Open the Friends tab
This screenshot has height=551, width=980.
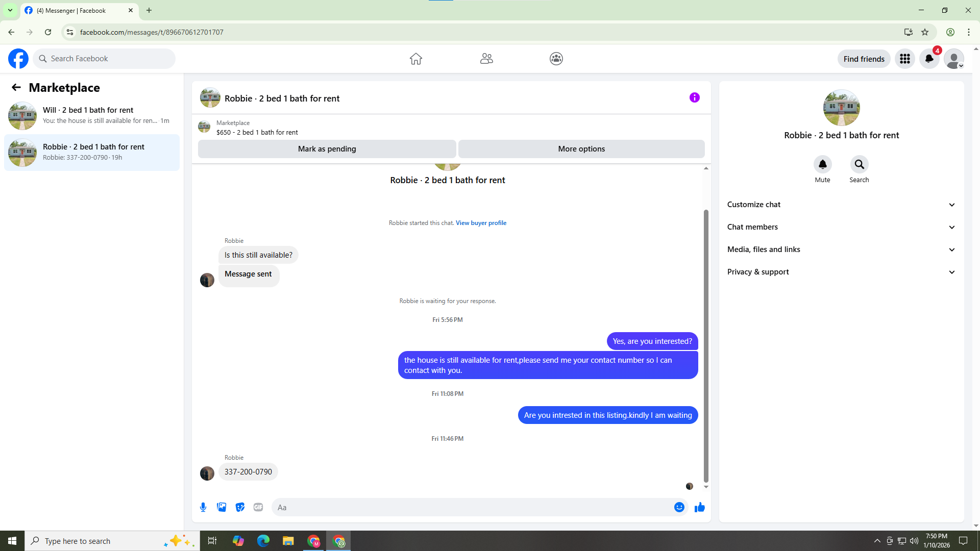coord(486,59)
